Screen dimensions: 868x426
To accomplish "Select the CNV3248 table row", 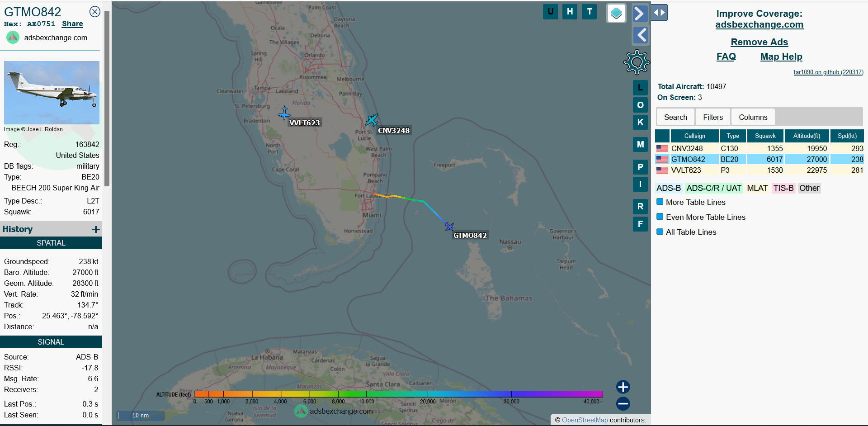I will click(759, 148).
